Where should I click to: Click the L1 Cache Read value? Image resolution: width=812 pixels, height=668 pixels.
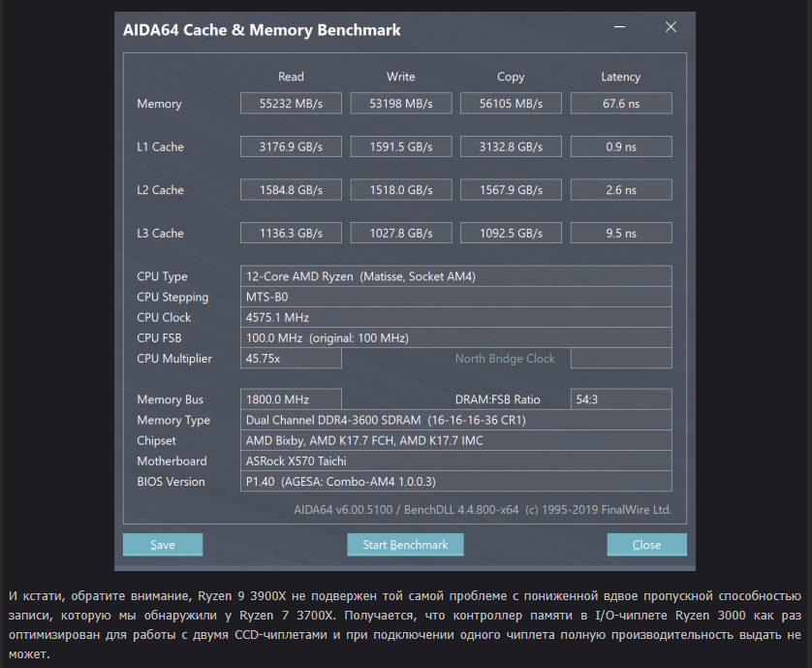coord(291,147)
